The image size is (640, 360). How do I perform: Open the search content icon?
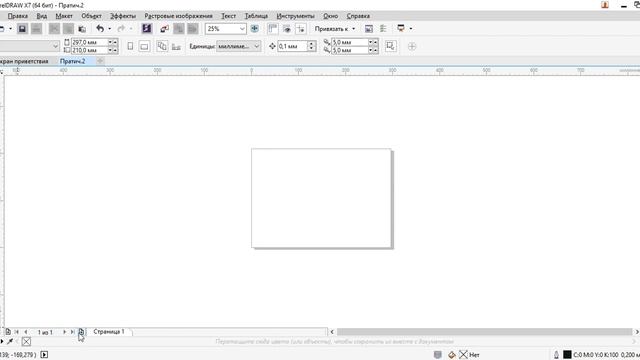click(147, 29)
